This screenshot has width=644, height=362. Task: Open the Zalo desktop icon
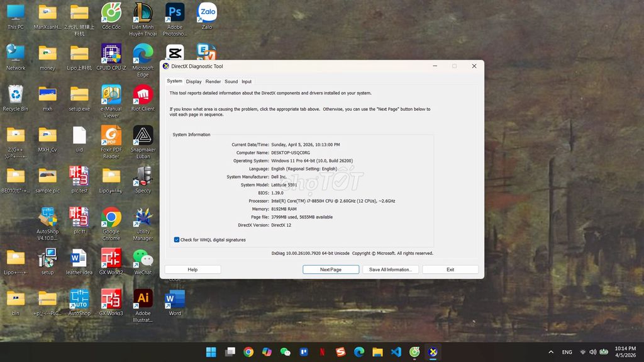[207, 13]
